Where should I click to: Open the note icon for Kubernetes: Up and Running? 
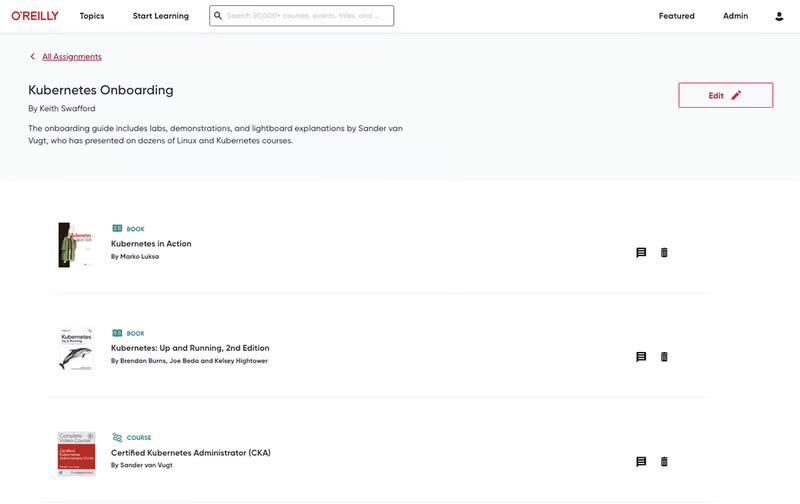(641, 357)
